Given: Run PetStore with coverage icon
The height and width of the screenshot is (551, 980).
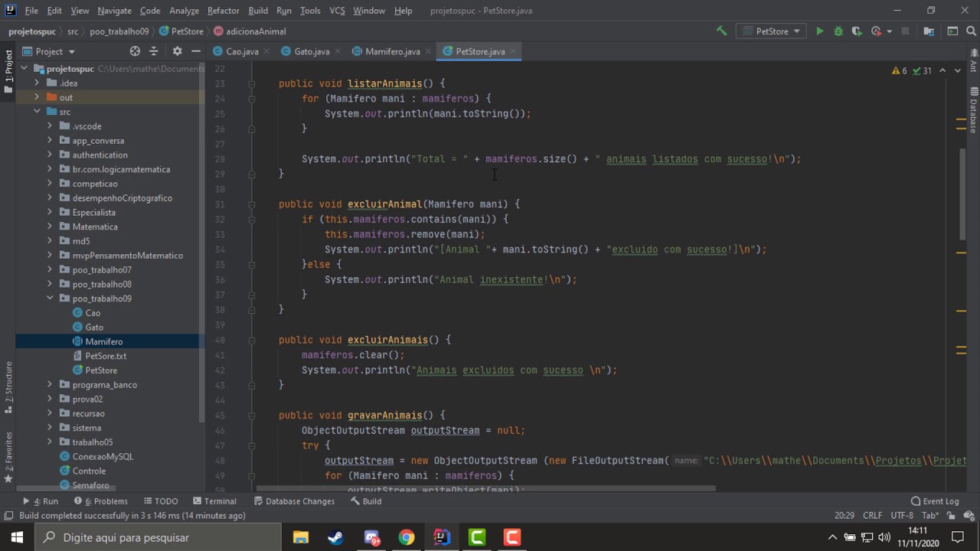Looking at the screenshot, I should point(856,31).
